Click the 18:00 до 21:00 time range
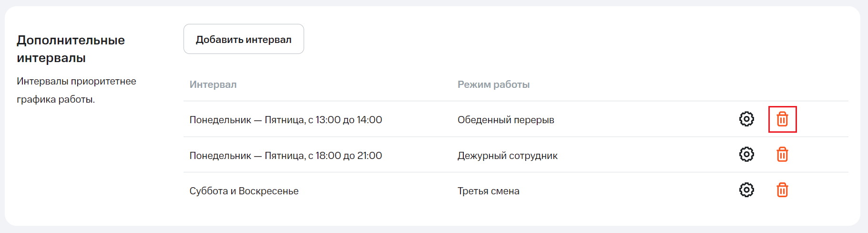 [x=349, y=156]
